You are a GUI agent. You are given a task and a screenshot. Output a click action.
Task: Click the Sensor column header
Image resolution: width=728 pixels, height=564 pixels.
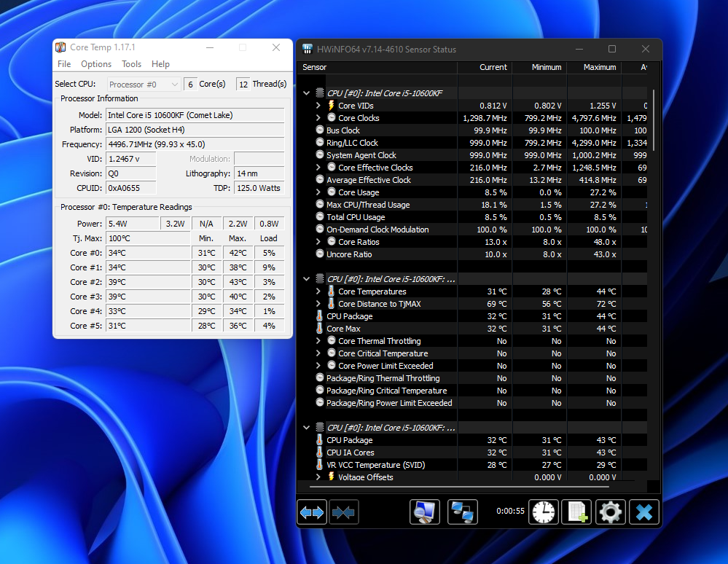[x=377, y=67]
